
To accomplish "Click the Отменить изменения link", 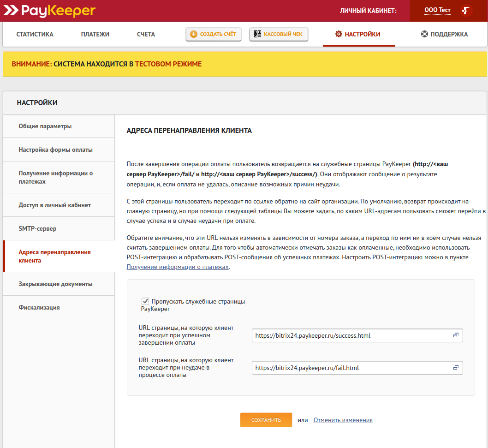I will pyautogui.click(x=343, y=420).
